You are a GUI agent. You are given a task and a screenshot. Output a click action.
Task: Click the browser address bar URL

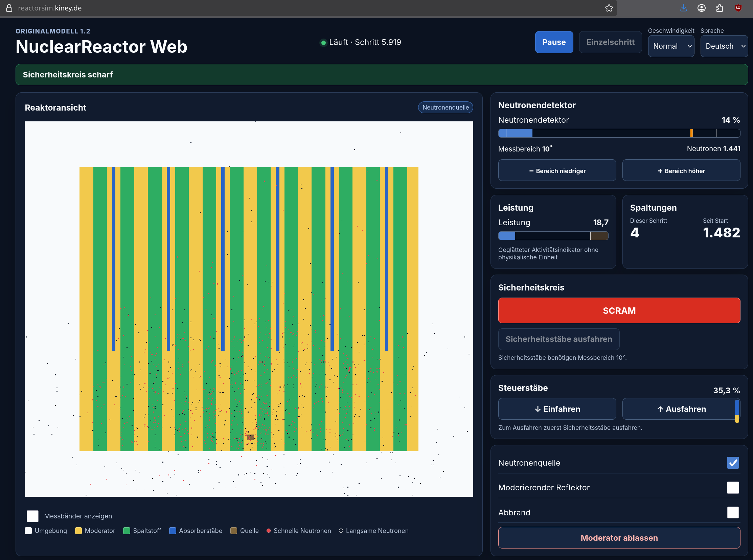pos(50,8)
